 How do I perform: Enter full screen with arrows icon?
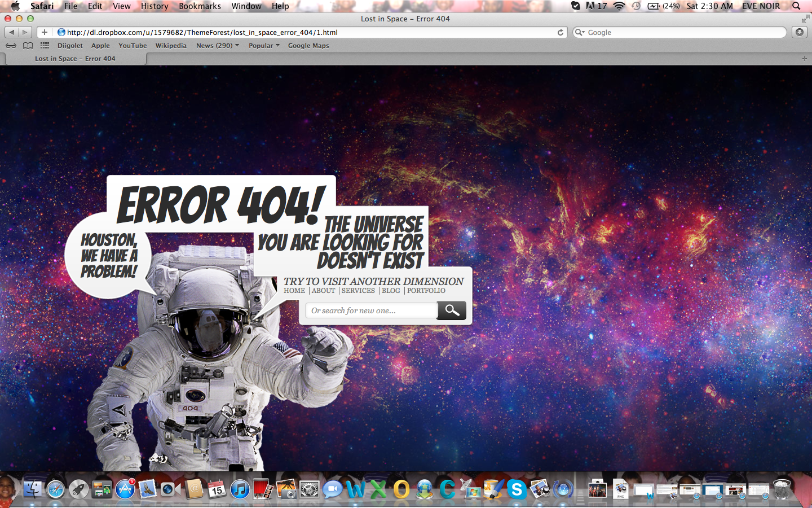(x=805, y=19)
